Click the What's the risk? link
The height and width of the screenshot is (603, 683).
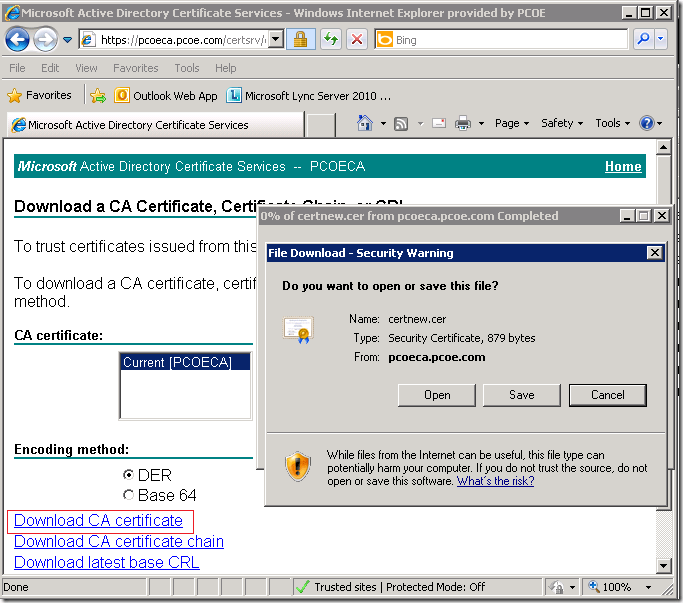coord(495,481)
